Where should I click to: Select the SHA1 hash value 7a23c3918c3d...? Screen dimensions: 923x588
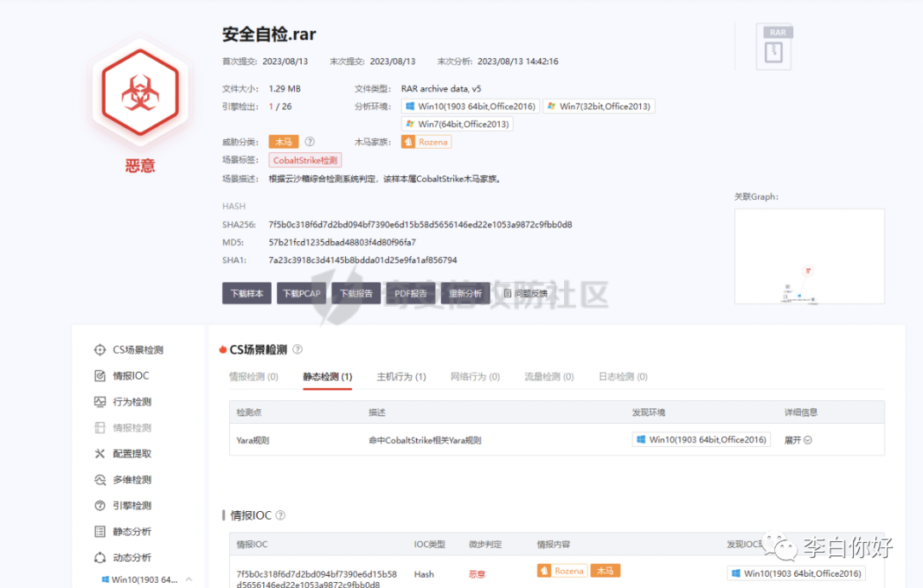[x=362, y=260]
